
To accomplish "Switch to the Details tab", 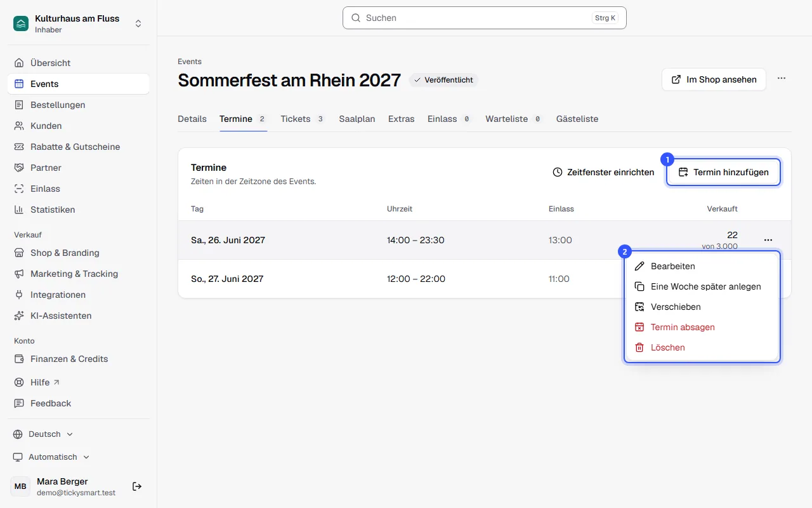I will [192, 119].
